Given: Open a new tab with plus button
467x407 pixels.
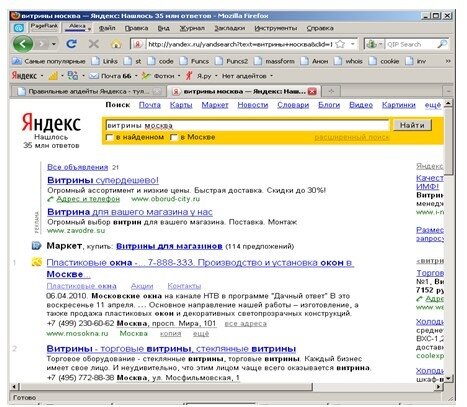Looking at the screenshot, I should 331,91.
